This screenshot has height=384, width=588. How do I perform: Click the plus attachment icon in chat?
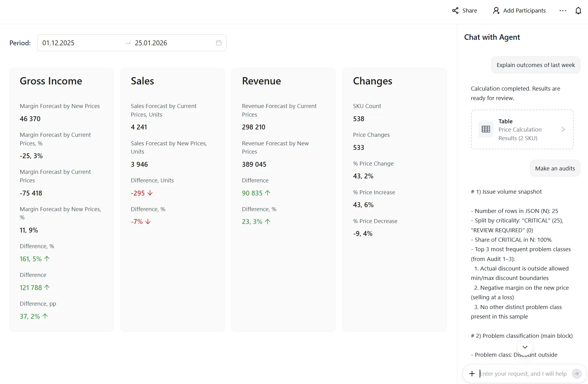[x=472, y=374]
